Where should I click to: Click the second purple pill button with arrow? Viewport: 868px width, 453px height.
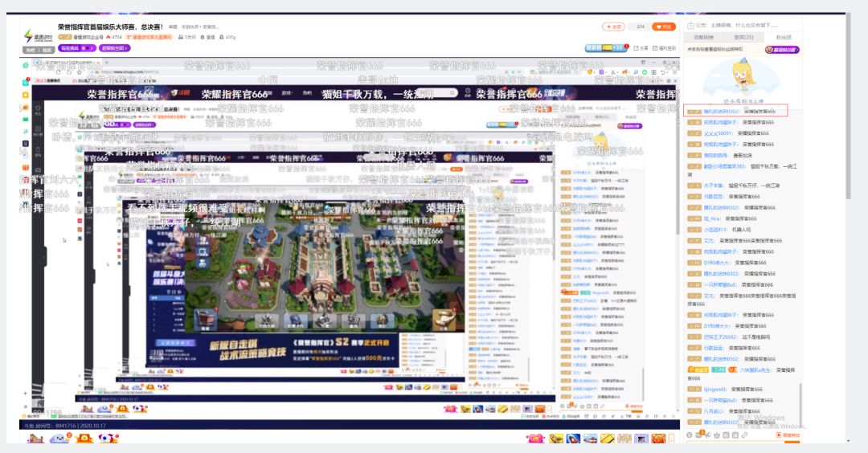(x=114, y=48)
